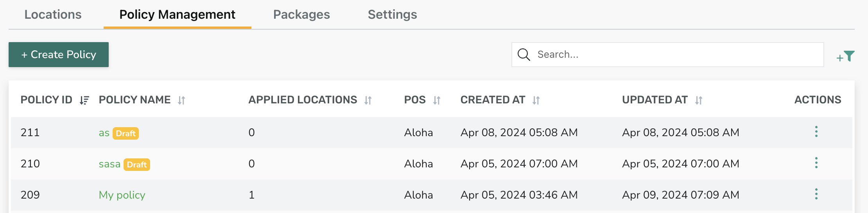Open the 'as' draft policy link
This screenshot has height=213, width=868.
click(104, 133)
